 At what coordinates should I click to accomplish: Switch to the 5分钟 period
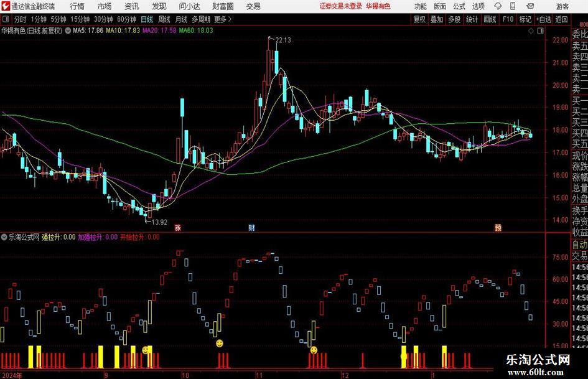click(x=58, y=19)
